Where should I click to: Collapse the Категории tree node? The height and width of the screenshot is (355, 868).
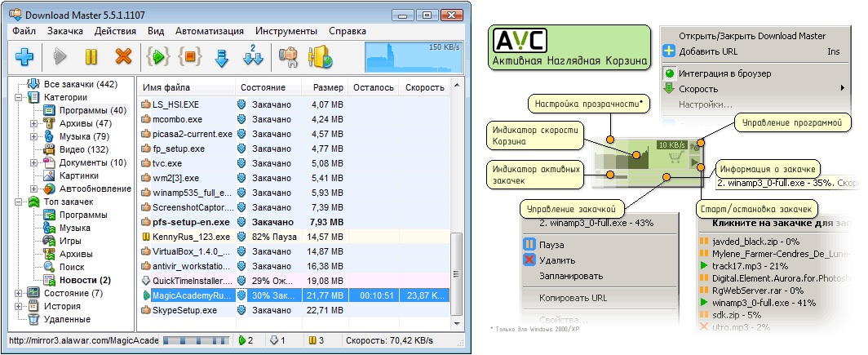pyautogui.click(x=18, y=97)
